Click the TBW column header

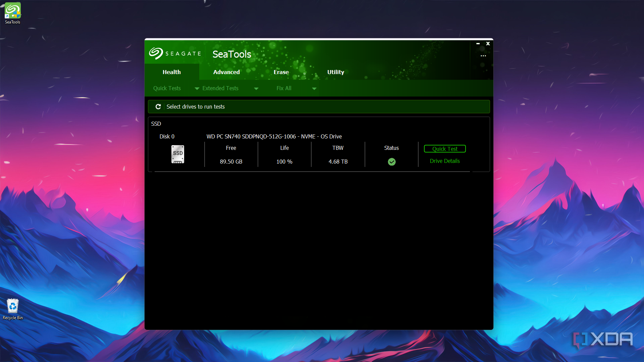click(x=338, y=148)
